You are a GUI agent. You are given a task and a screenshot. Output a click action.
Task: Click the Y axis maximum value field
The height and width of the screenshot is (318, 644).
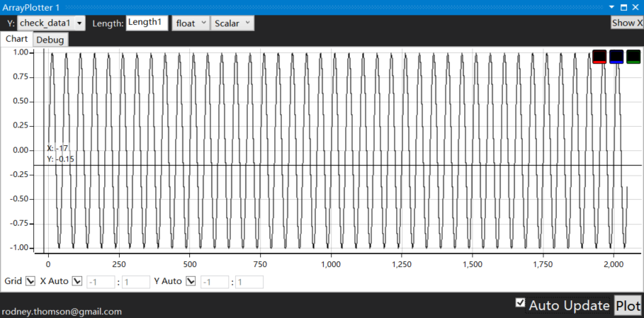point(249,282)
